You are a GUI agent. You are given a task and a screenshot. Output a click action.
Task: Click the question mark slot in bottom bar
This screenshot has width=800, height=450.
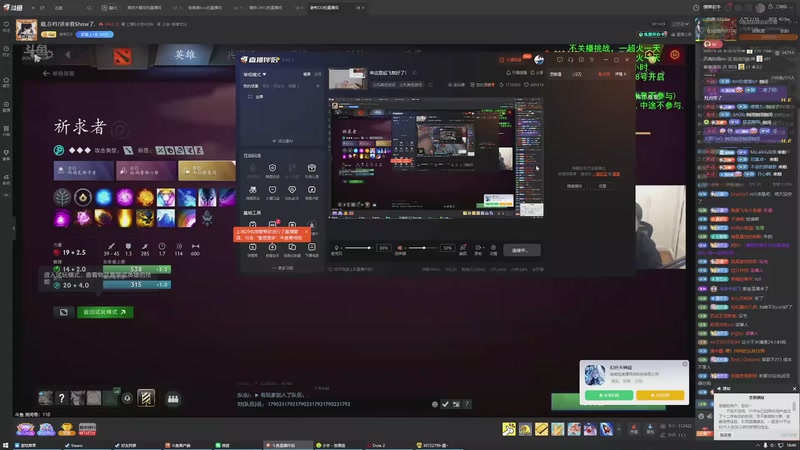click(x=61, y=398)
